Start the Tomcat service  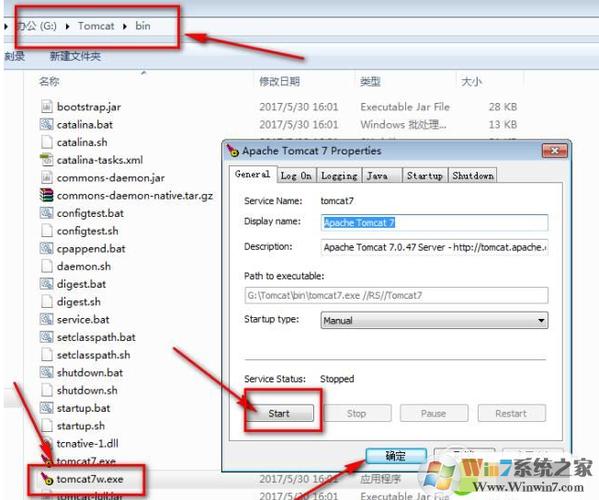279,413
